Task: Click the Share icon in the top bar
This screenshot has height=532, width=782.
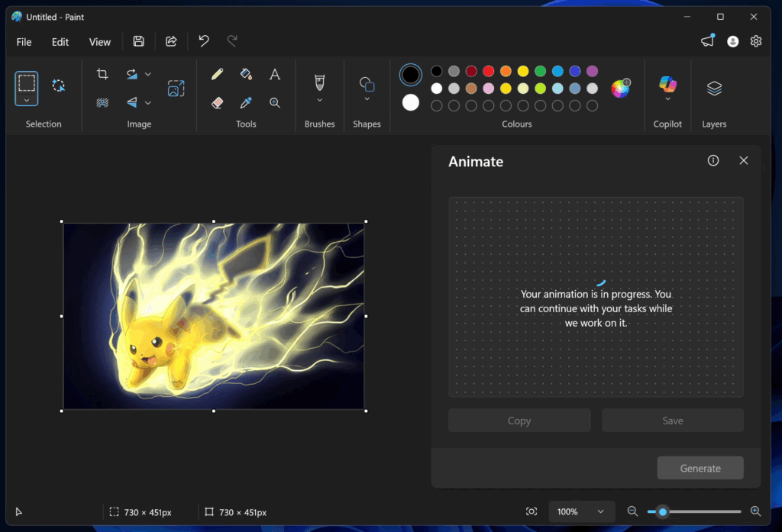Action: (x=171, y=41)
